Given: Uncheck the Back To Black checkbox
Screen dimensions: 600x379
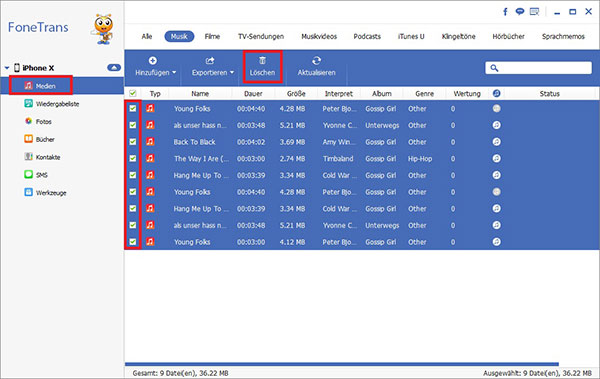Looking at the screenshot, I should pos(133,142).
